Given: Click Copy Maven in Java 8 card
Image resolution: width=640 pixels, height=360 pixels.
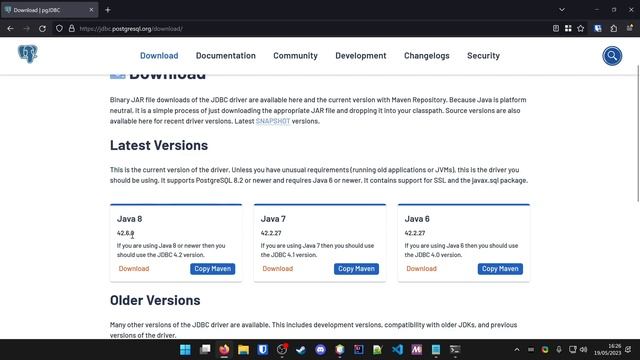Looking at the screenshot, I should tap(212, 269).
